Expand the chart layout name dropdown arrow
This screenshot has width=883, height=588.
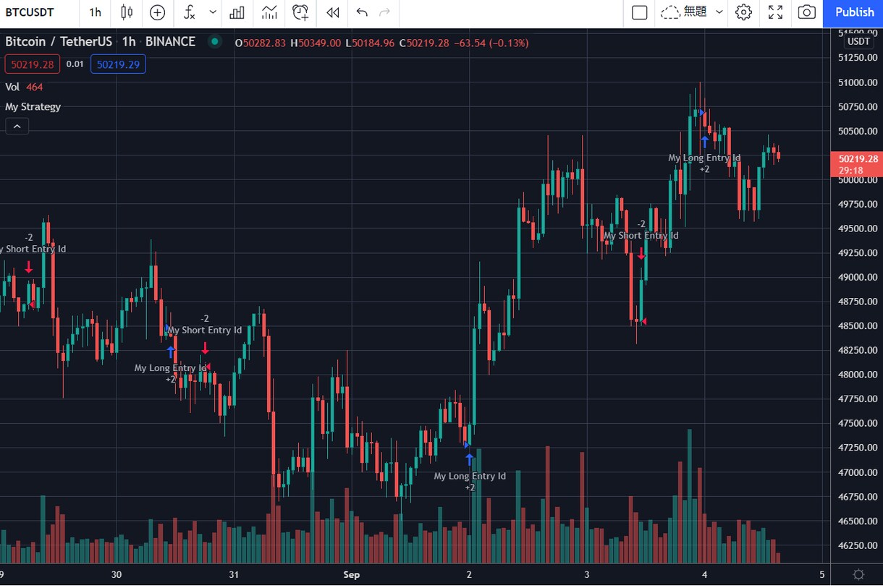[719, 12]
